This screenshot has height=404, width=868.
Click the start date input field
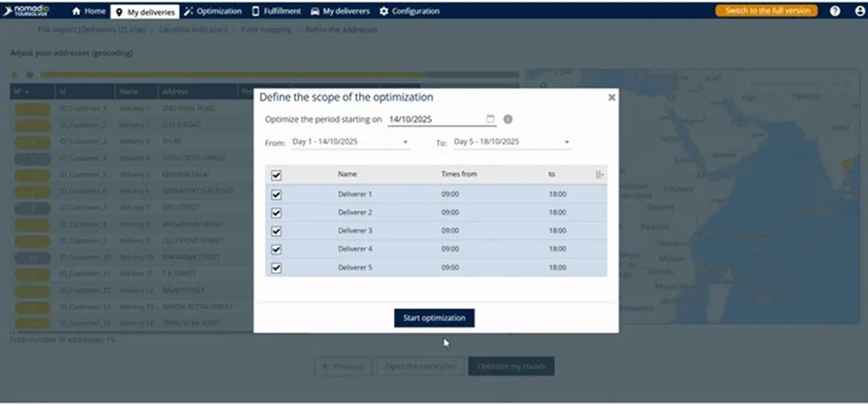click(434, 119)
